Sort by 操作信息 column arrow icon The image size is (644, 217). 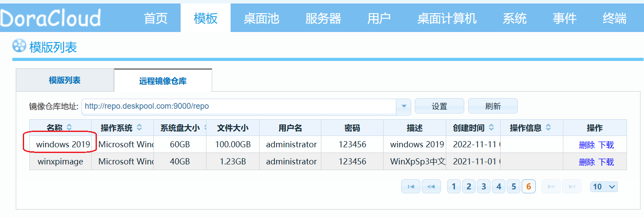[548, 128]
